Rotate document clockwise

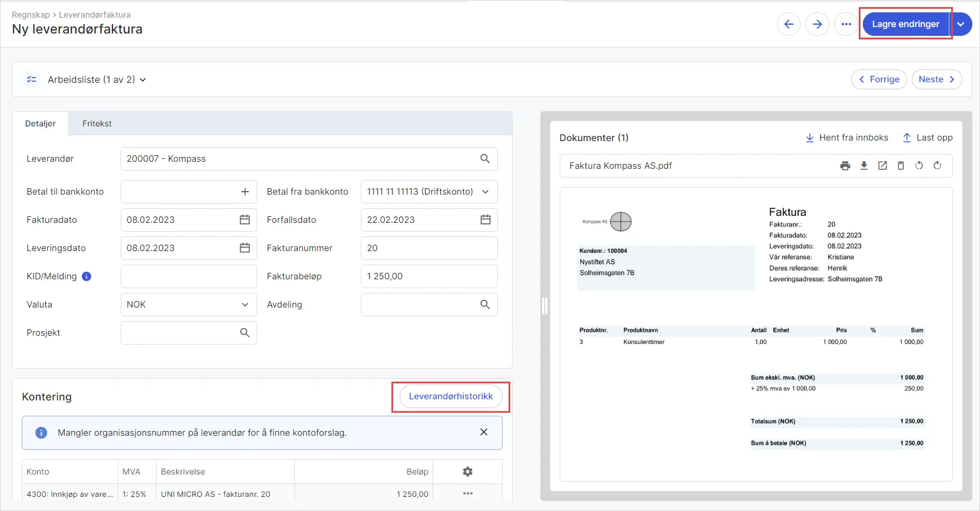(x=938, y=166)
